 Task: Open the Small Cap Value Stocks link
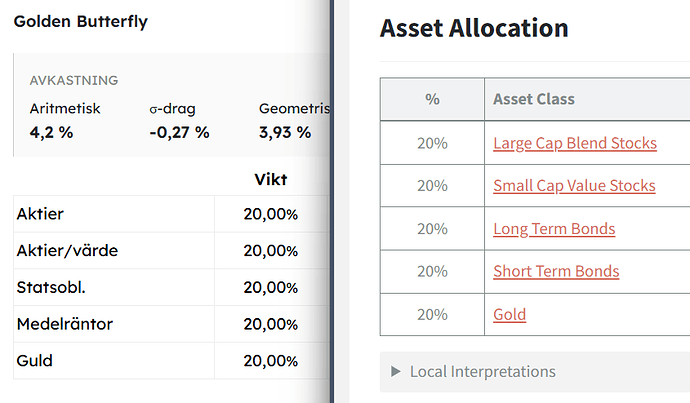coord(574,186)
